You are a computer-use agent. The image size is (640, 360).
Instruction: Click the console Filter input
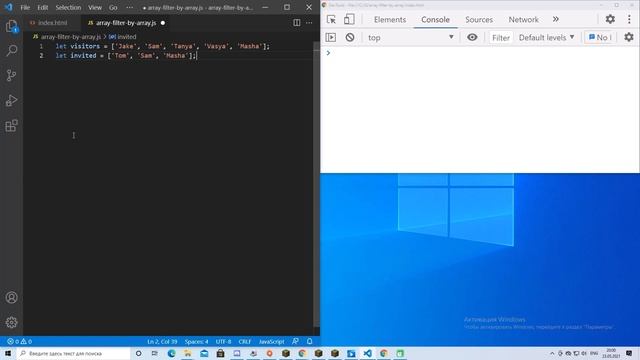pos(501,38)
